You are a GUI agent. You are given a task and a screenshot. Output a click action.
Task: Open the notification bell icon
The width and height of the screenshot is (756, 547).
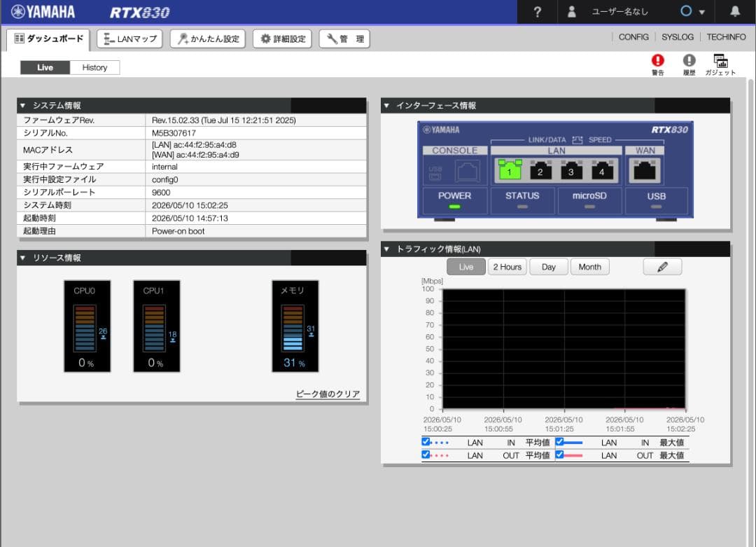pyautogui.click(x=735, y=12)
